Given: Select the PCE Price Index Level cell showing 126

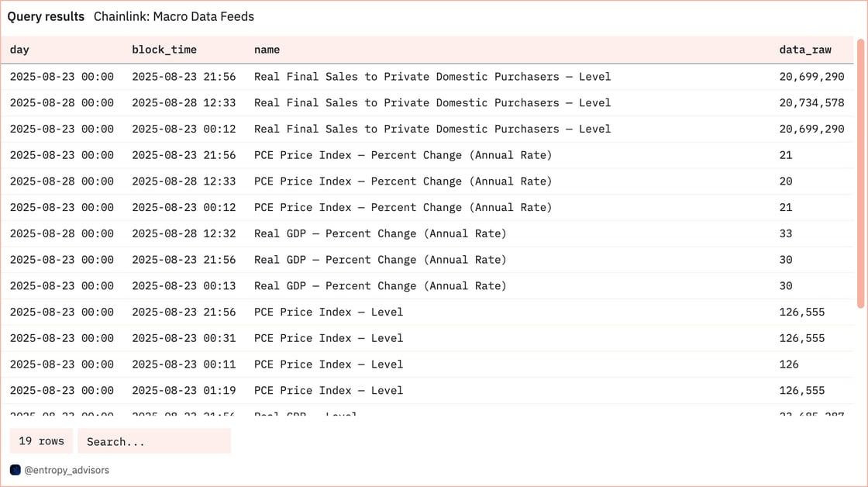Looking at the screenshot, I should tap(789, 364).
